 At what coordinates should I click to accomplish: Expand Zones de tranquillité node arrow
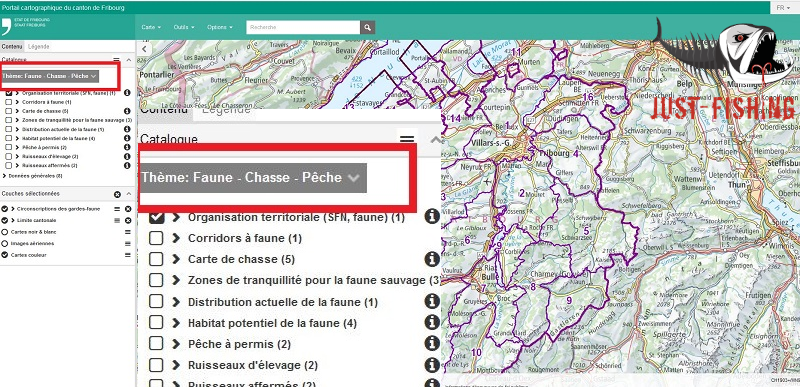pyautogui.click(x=17, y=120)
